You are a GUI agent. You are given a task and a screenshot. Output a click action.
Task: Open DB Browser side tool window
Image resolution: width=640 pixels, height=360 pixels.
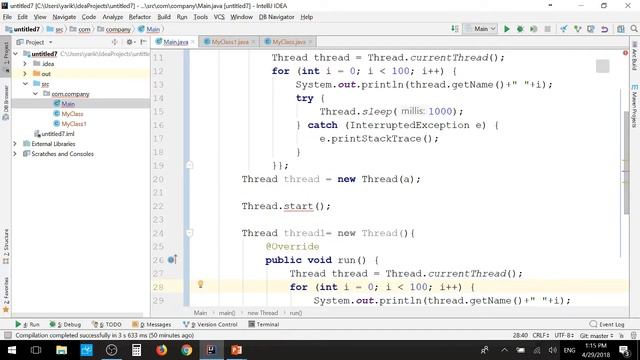[6, 103]
